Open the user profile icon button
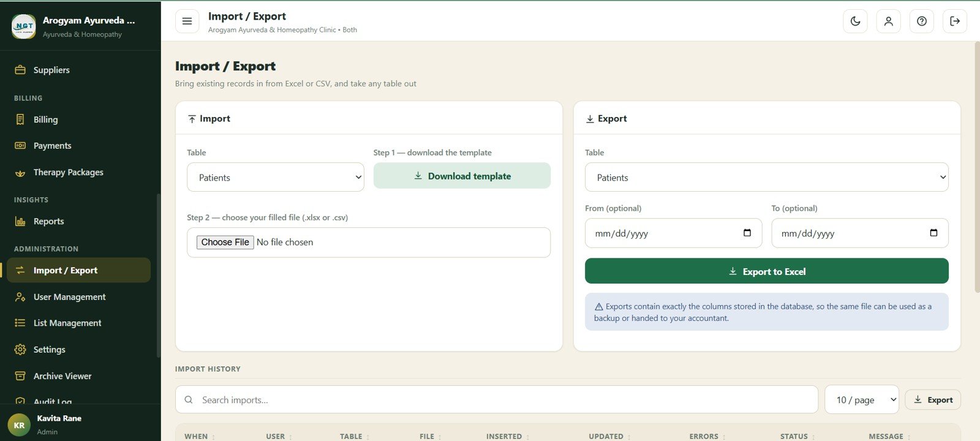980x441 pixels. [x=888, y=21]
